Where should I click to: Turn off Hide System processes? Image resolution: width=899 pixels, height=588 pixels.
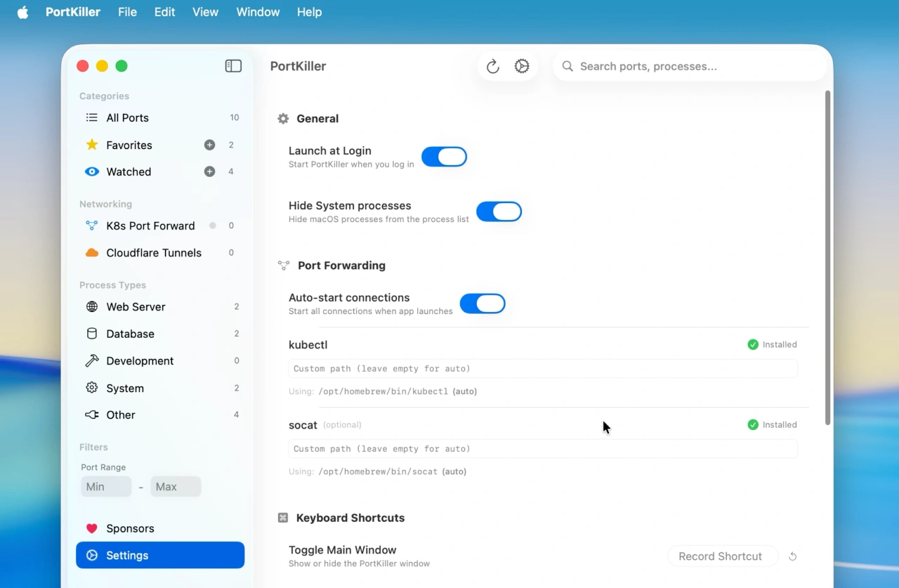point(499,211)
